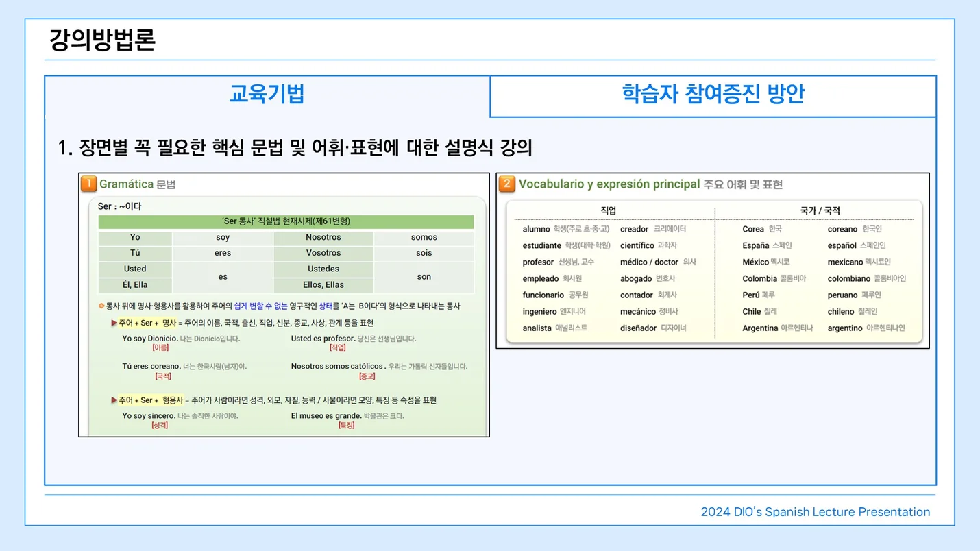Click 'Chile' in the country list
Screen dimensions: 980x551
pos(751,311)
